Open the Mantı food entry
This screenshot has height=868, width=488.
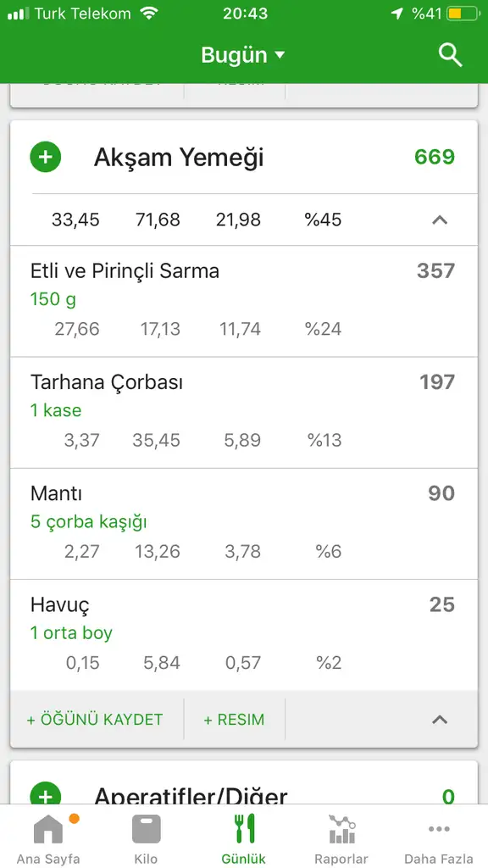(x=244, y=524)
